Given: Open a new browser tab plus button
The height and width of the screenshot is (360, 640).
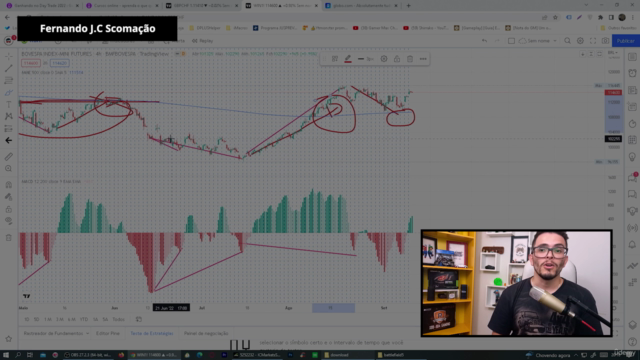Looking at the screenshot, I should [x=409, y=6].
